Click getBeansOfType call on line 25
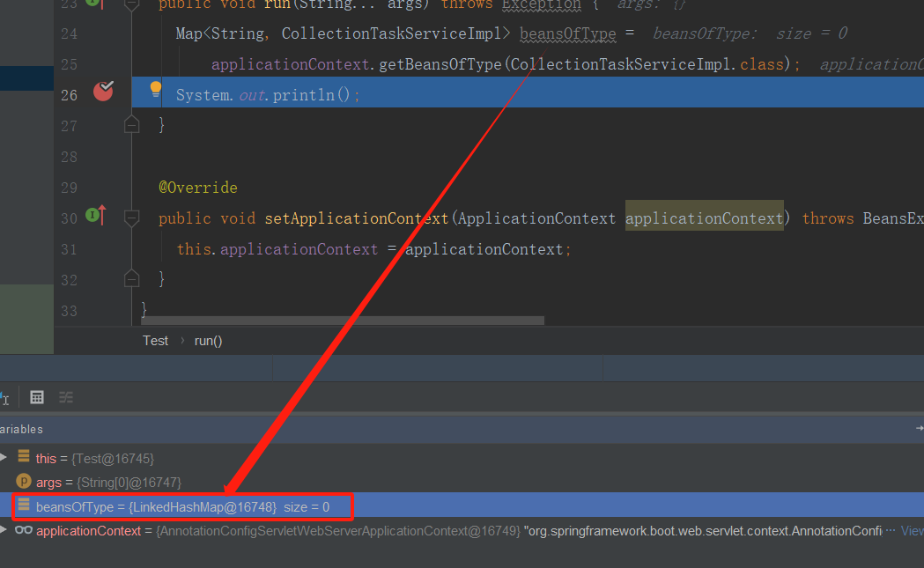This screenshot has width=924, height=568. pyautogui.click(x=440, y=64)
